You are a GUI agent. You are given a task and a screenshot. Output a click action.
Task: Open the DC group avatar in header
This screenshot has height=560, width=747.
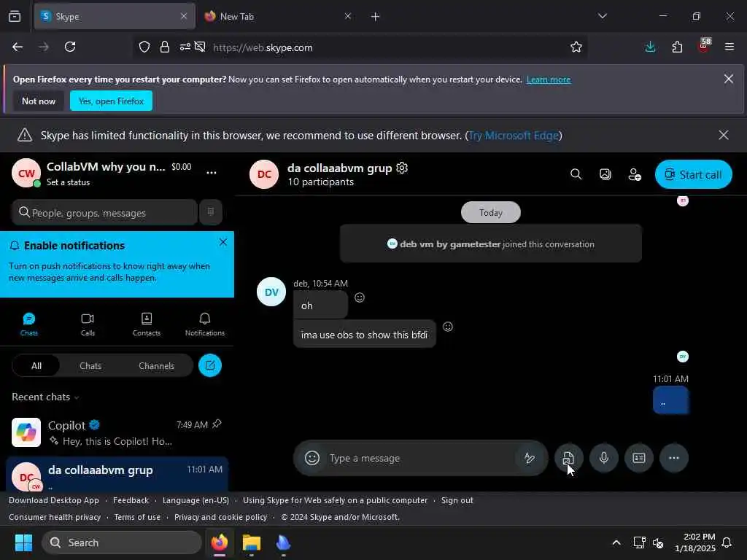[264, 174]
